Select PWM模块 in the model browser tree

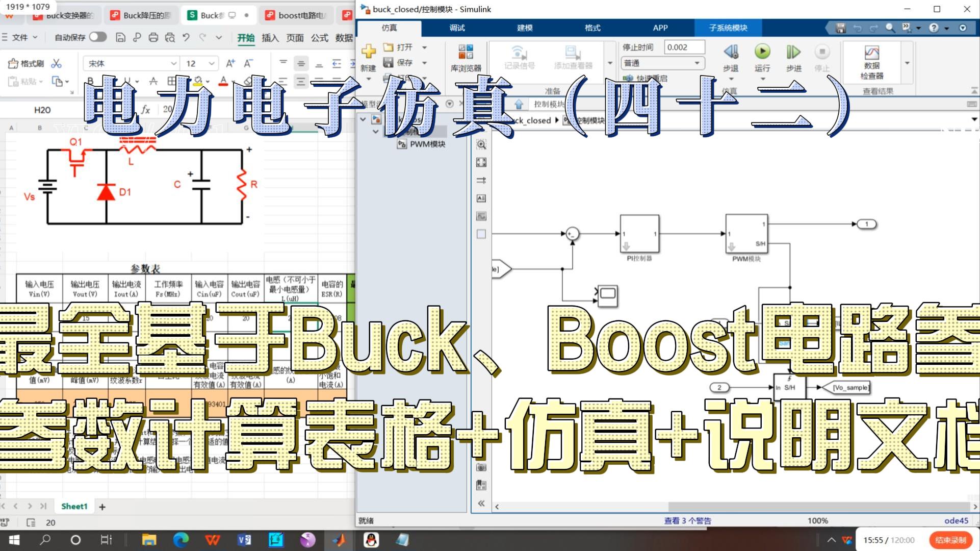427,144
